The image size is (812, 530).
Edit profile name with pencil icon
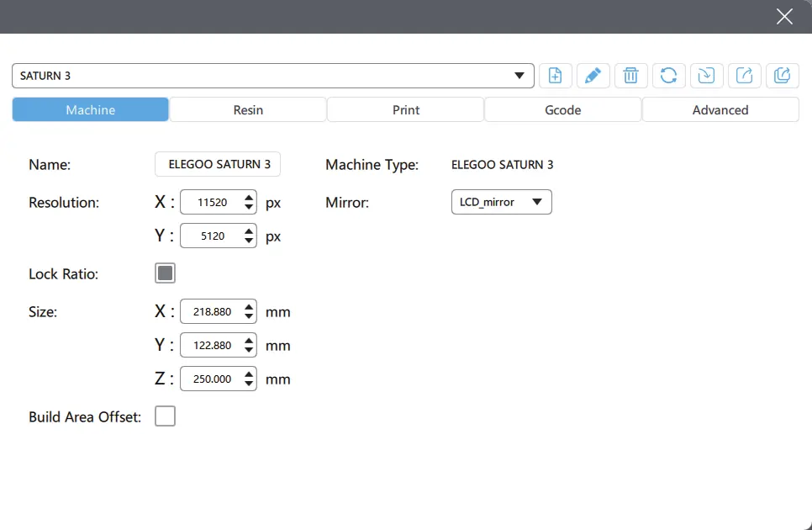593,76
